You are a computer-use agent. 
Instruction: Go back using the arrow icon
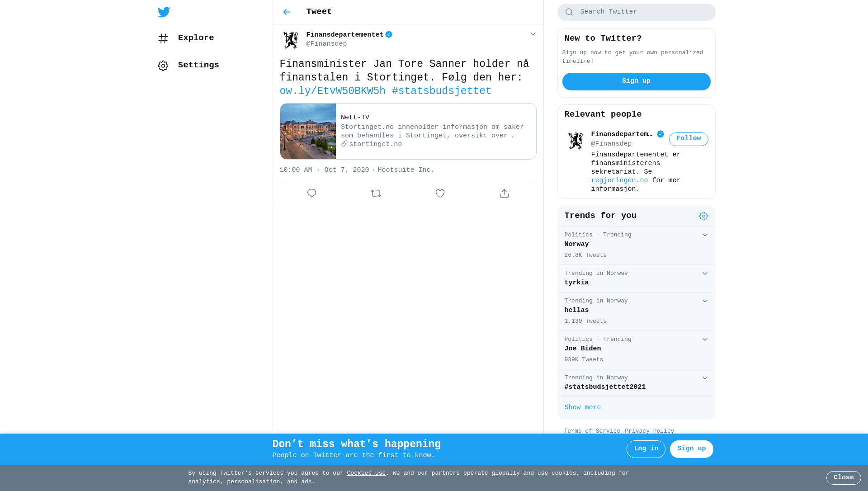pos(287,12)
